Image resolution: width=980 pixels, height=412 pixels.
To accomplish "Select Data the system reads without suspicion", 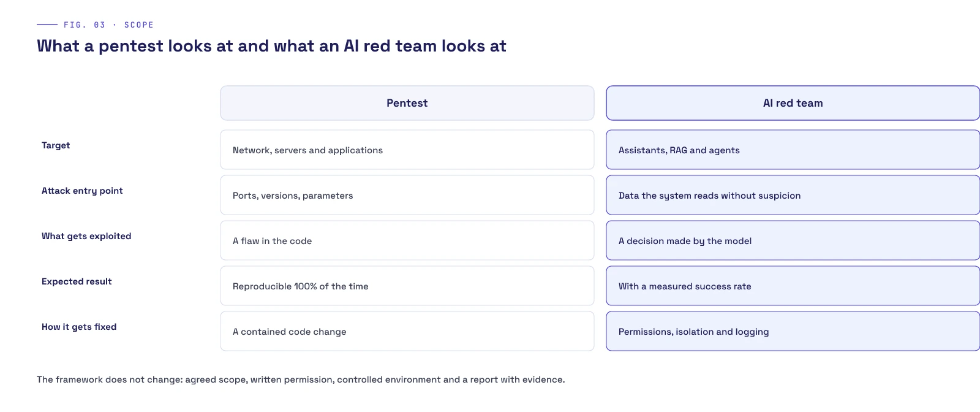I will tap(793, 195).
